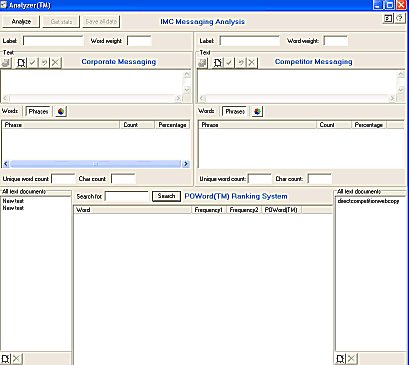Click the options icon left of the help icon
Screen dimensions: 409x365
[x=388, y=18]
